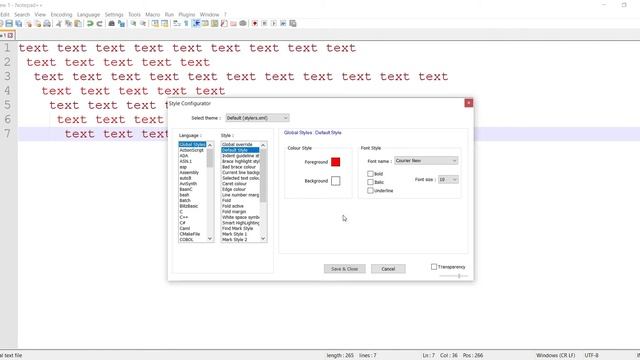Open the Document Map toolbar icon
This screenshot has height=360, width=640.
pyautogui.click(x=214, y=24)
